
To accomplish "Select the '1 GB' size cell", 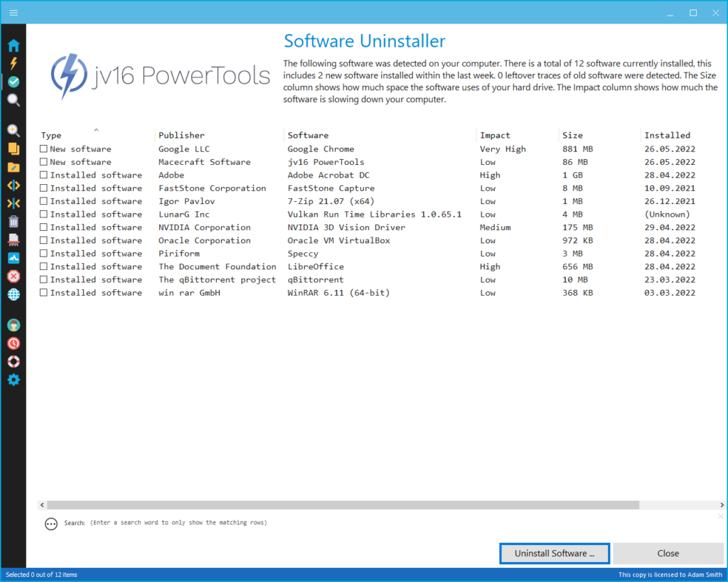I will point(572,175).
